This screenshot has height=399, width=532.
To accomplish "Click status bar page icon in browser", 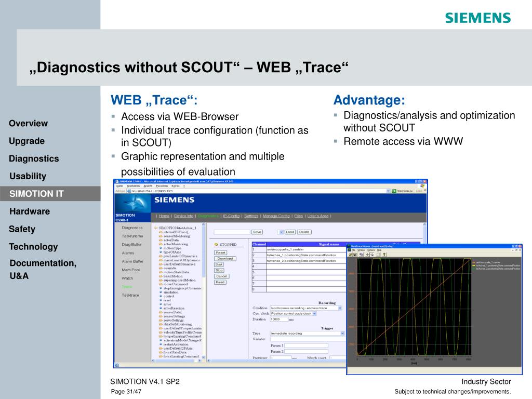I will click(x=117, y=365).
